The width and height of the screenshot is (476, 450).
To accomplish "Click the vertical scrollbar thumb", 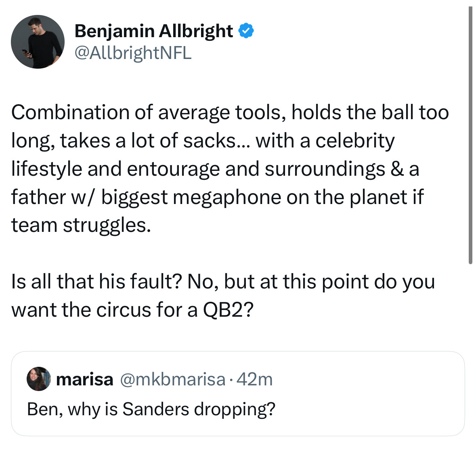I will 470,135.
